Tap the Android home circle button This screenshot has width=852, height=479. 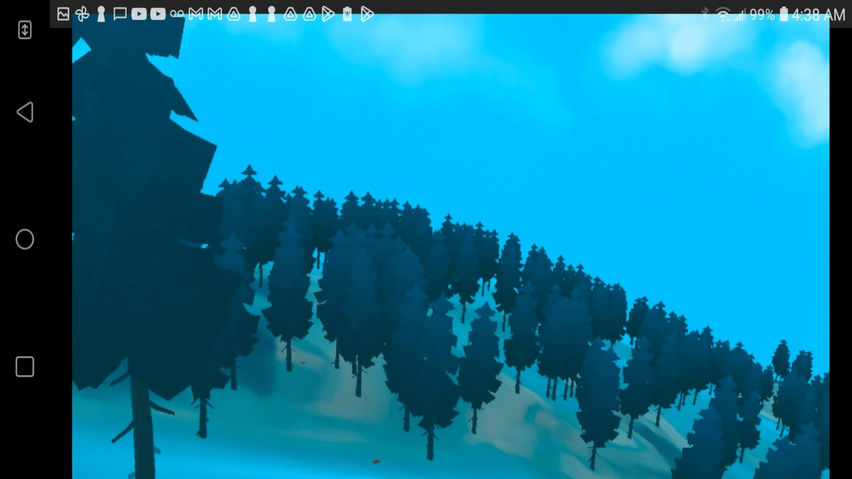(24, 240)
